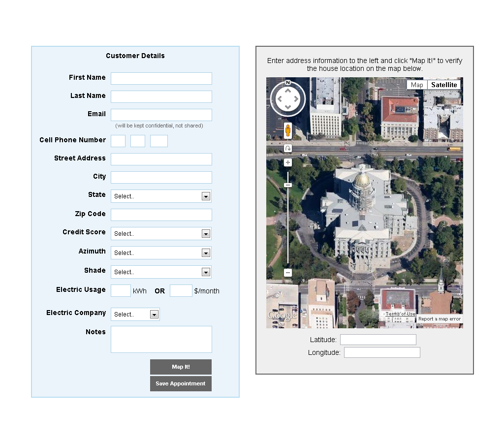The image size is (504, 443).
Task: Pan the map west with the left arrow
Action: pyautogui.click(x=280, y=99)
